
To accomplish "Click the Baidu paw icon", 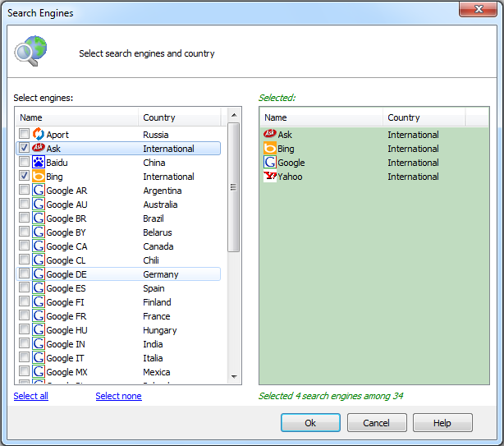I will pos(39,162).
